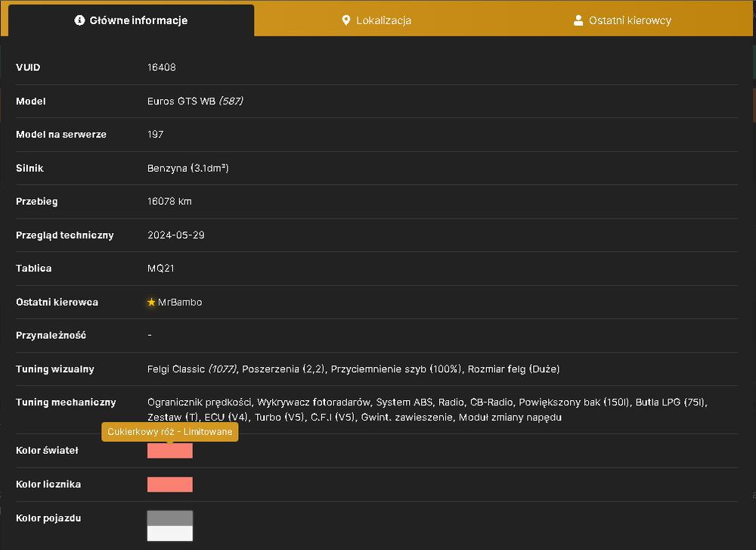Click the Przynależność label

[51, 335]
